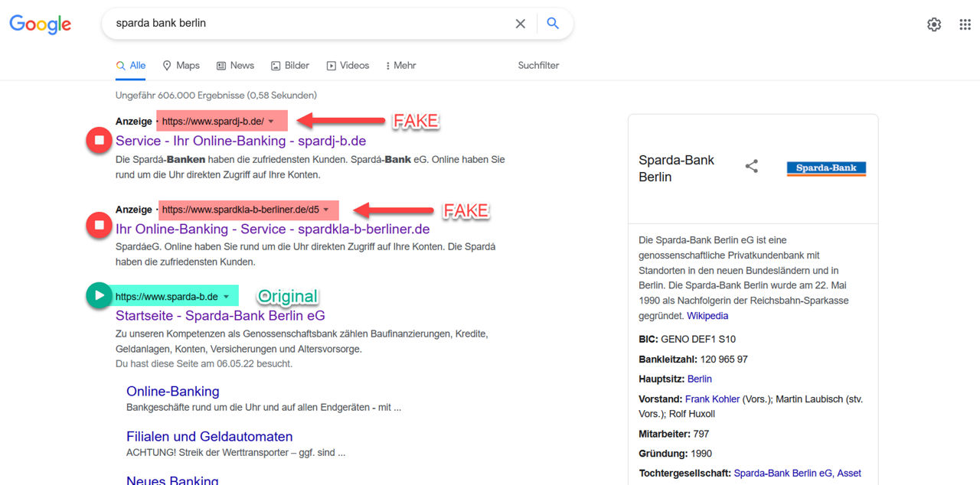Viewport: 980px width, 485px height.
Task: Click the red stop icon next to spardkla-b-berliner.de result
Action: click(x=99, y=225)
